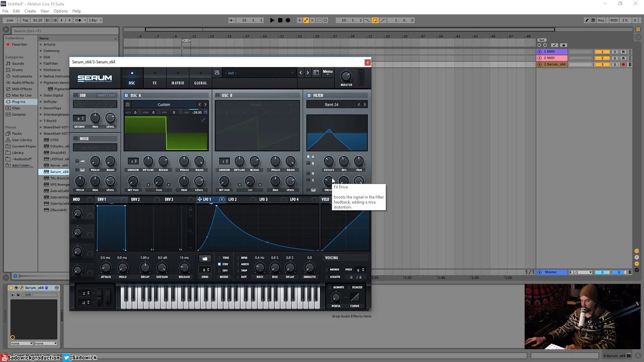Toggle filter routing checkbox N for noise
644x362 pixels.
click(308, 173)
